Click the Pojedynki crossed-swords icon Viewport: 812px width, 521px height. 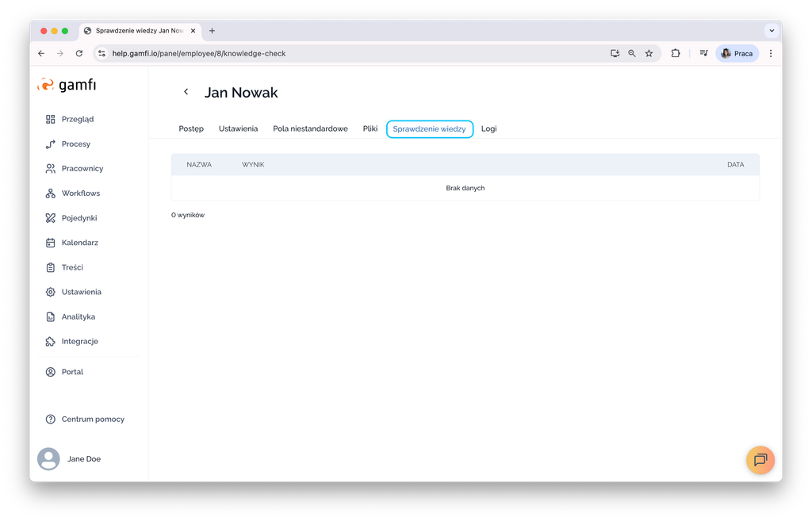coord(51,218)
